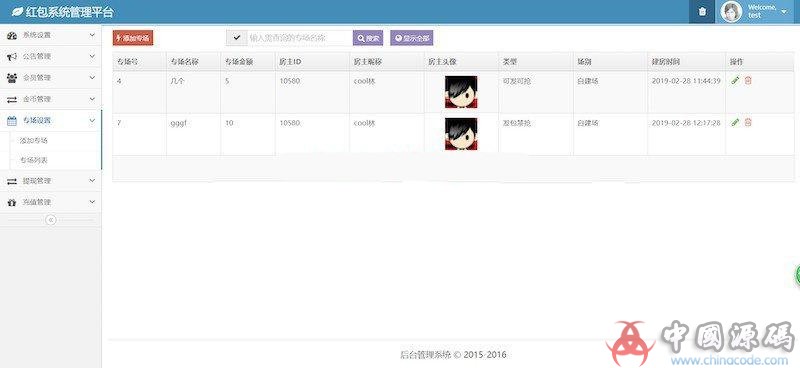The width and height of the screenshot is (800, 368).
Task: Click the host avatar thumbnail in row 7
Action: pyautogui.click(x=461, y=134)
